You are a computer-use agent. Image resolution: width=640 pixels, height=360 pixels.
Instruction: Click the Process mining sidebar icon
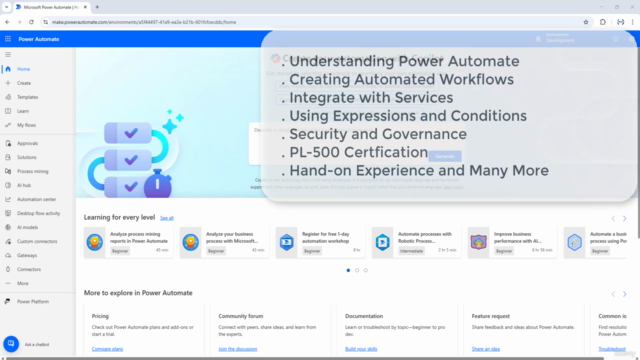pyautogui.click(x=8, y=171)
